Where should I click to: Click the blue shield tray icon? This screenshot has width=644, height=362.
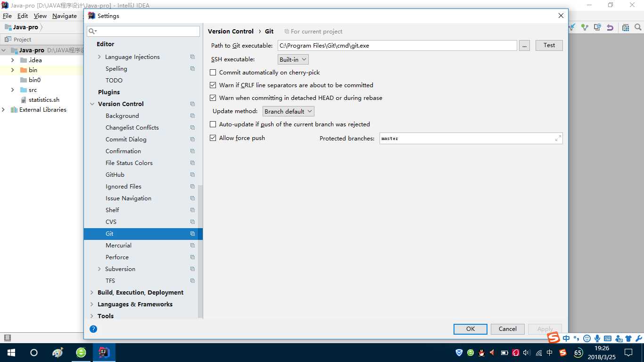tap(459, 353)
